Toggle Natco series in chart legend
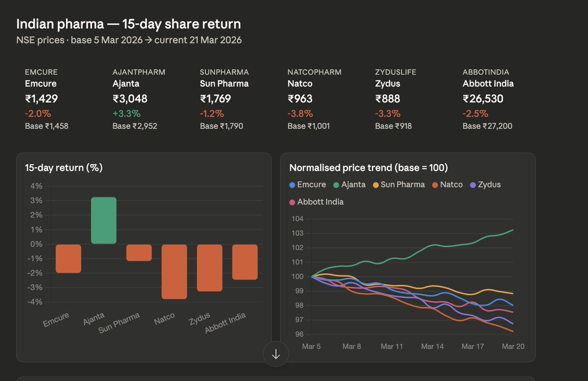 pyautogui.click(x=447, y=185)
